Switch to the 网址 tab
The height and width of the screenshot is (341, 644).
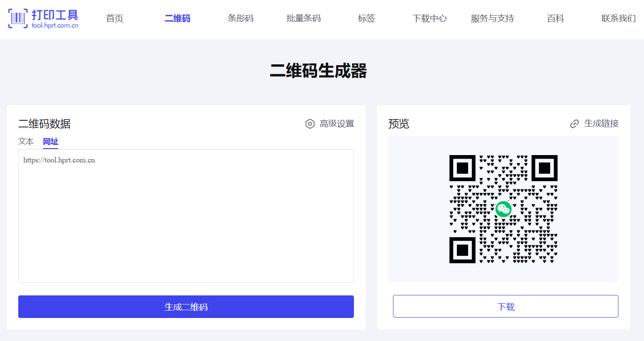(50, 142)
